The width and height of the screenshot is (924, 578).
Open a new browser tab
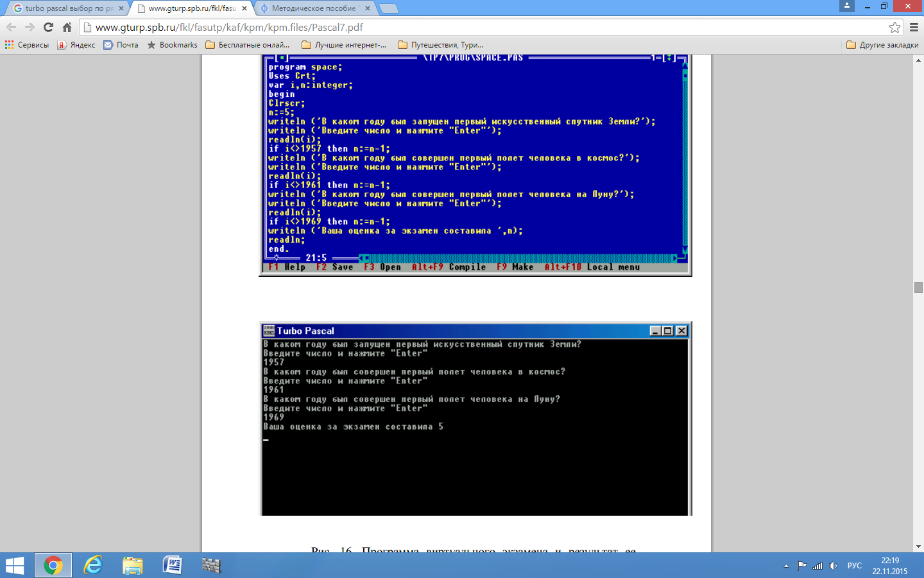[389, 8]
